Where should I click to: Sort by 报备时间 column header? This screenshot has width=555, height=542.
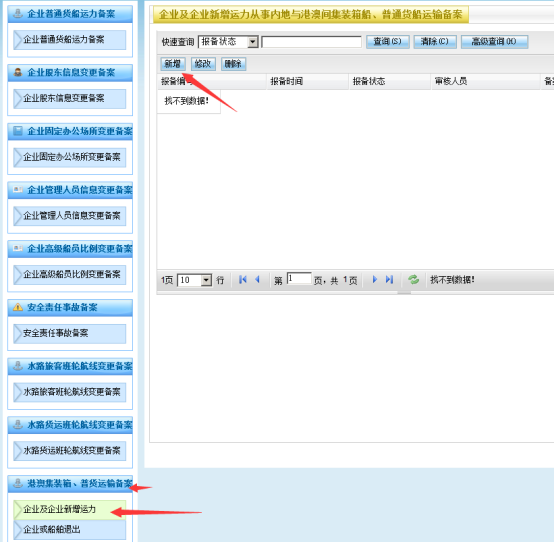click(307, 81)
